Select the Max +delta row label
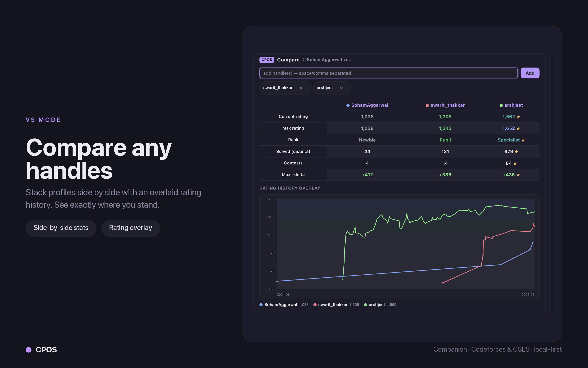Viewport: 588px width, 368px height. 293,175
